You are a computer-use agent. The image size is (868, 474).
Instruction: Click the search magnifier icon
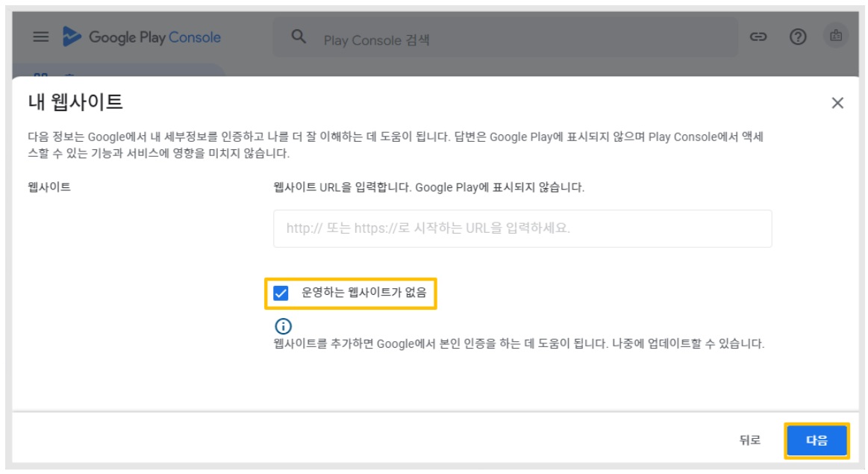(x=299, y=37)
